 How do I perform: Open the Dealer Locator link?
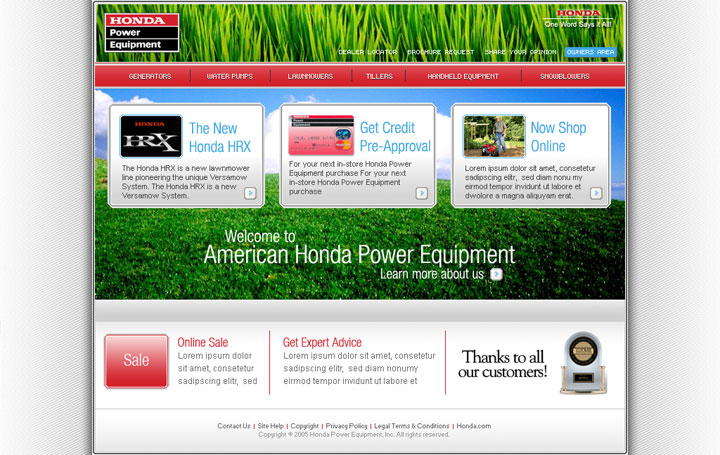pos(367,52)
